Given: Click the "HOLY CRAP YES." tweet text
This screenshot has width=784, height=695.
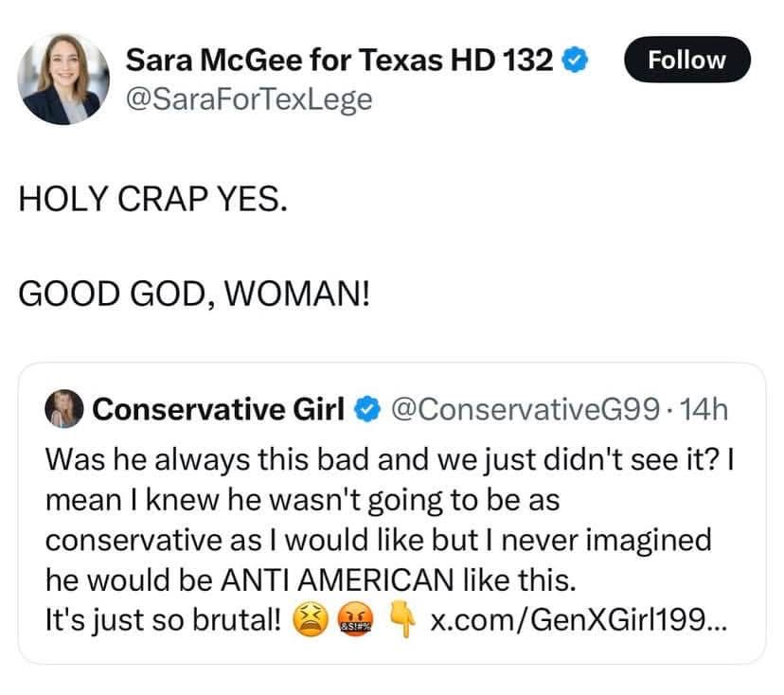Looking at the screenshot, I should pos(151,204).
